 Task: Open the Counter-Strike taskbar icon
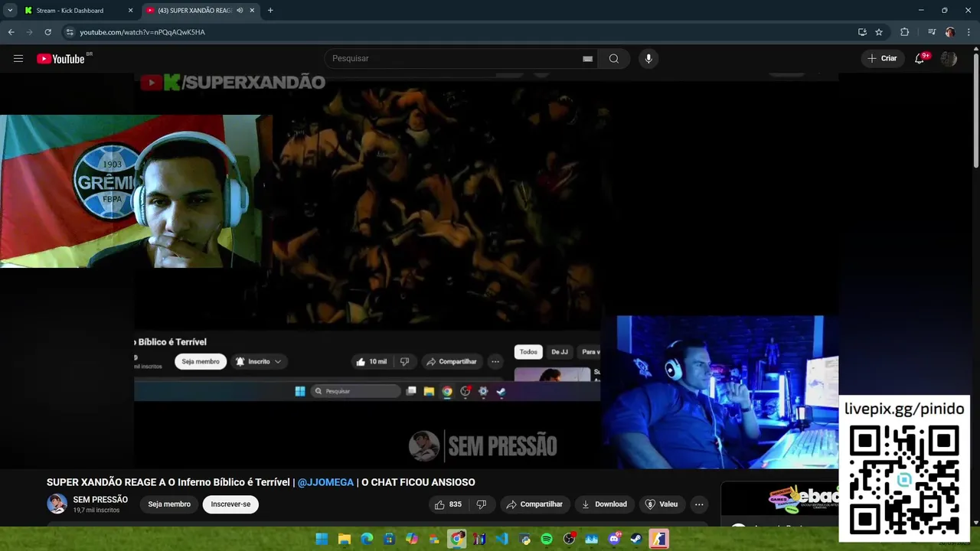click(658, 539)
